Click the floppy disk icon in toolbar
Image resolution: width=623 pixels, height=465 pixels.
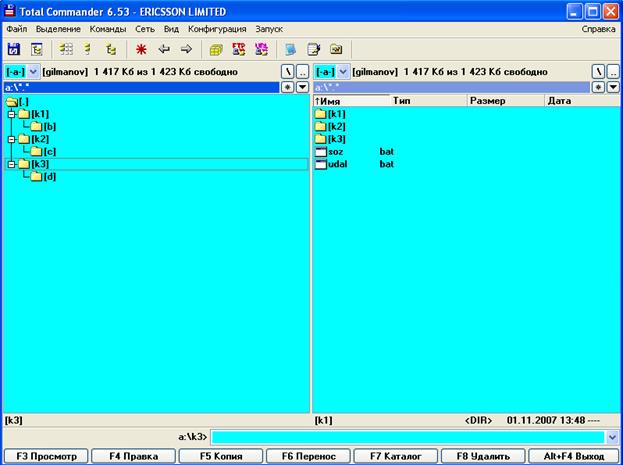coord(14,49)
